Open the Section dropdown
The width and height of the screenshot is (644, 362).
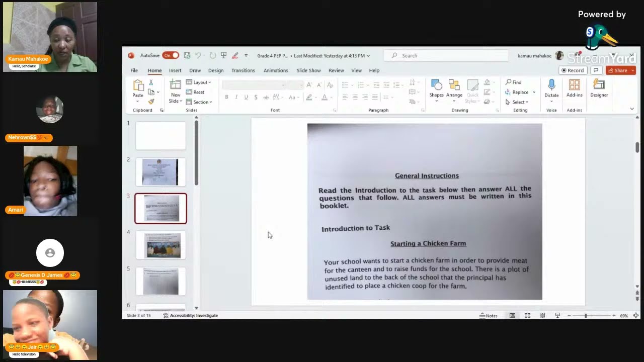[x=199, y=102]
